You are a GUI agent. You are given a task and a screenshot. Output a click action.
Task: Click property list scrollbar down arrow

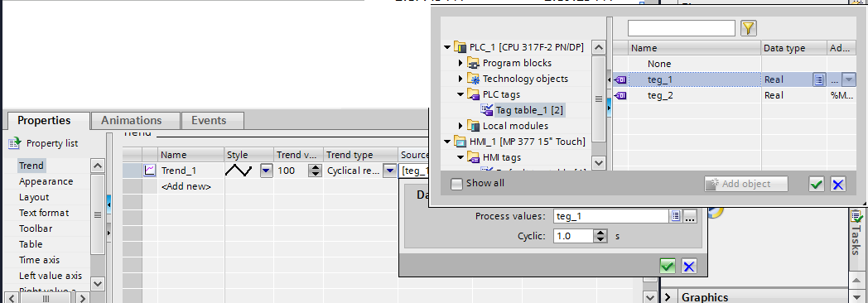[x=98, y=284]
